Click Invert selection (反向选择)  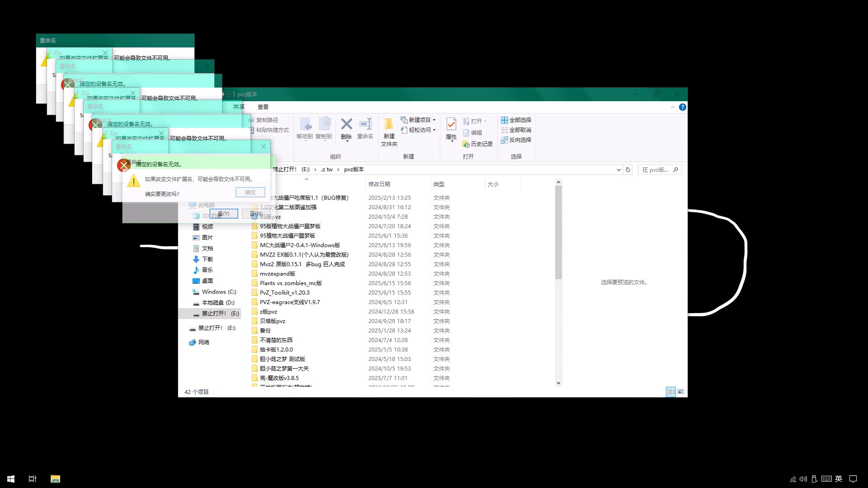coord(516,140)
